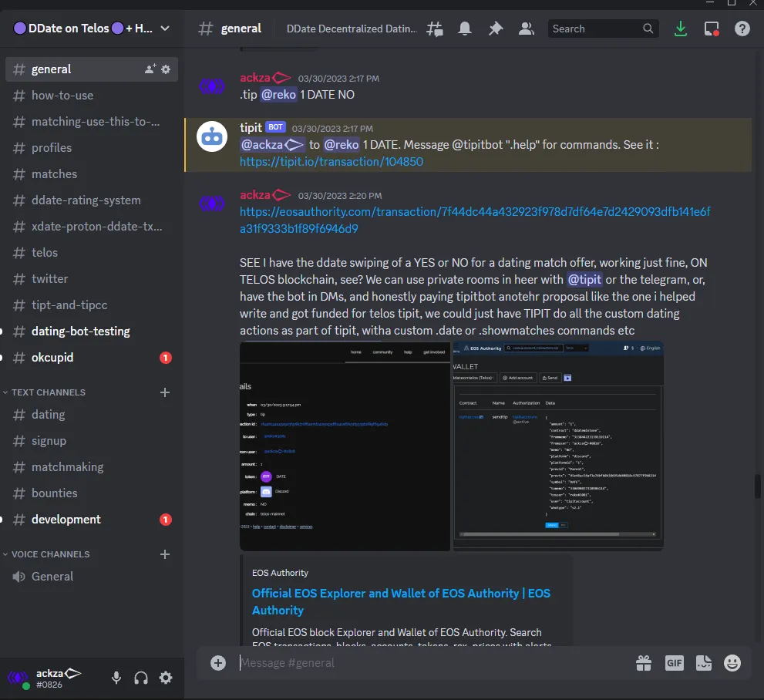
Task: Edit general channel settings gear
Action: point(166,69)
